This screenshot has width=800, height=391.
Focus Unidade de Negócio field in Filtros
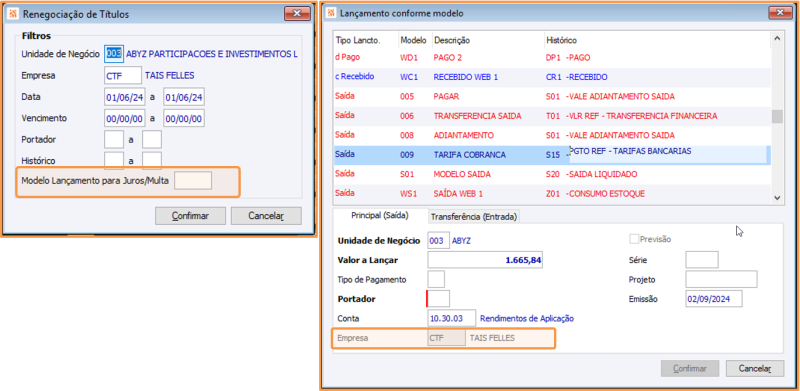pyautogui.click(x=113, y=54)
